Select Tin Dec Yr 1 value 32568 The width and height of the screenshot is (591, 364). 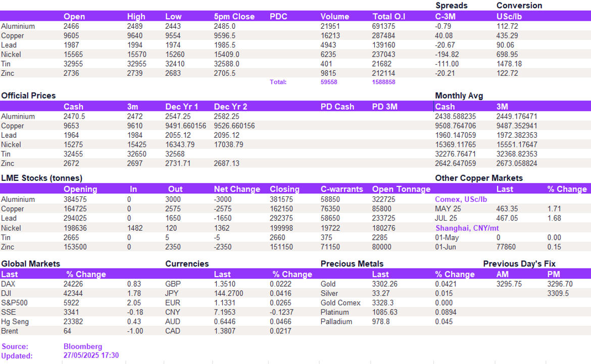tap(174, 154)
